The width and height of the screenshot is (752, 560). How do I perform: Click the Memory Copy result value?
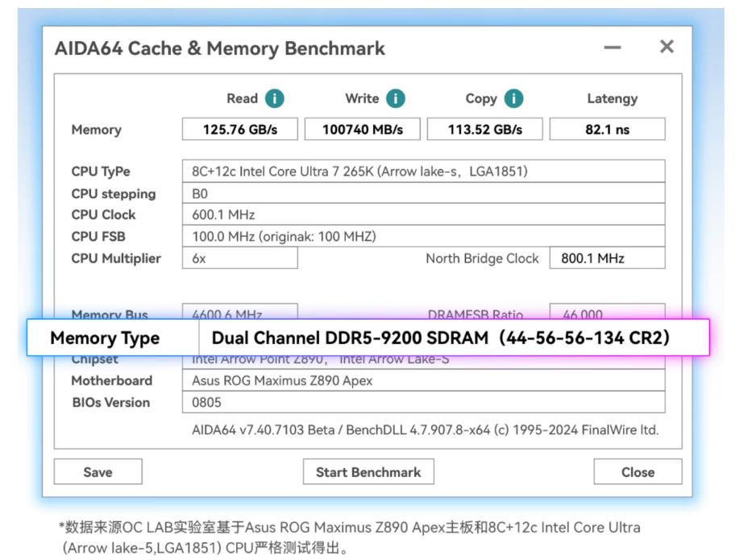485,129
